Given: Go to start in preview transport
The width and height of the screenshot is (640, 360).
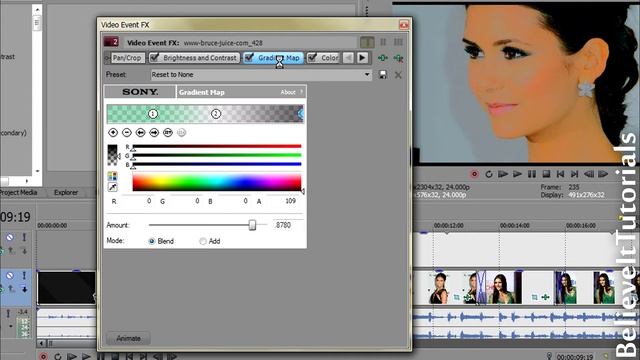Looking at the screenshot, I should pos(560,174).
